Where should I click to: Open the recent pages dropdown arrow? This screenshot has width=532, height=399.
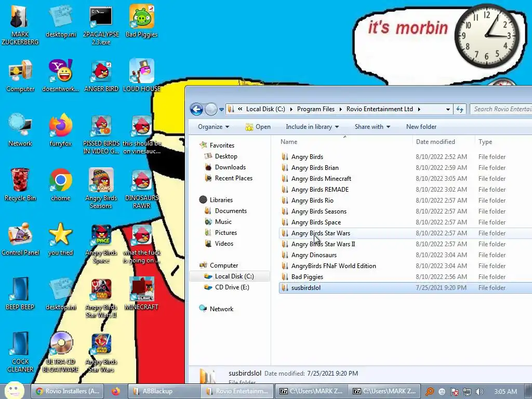coord(221,110)
